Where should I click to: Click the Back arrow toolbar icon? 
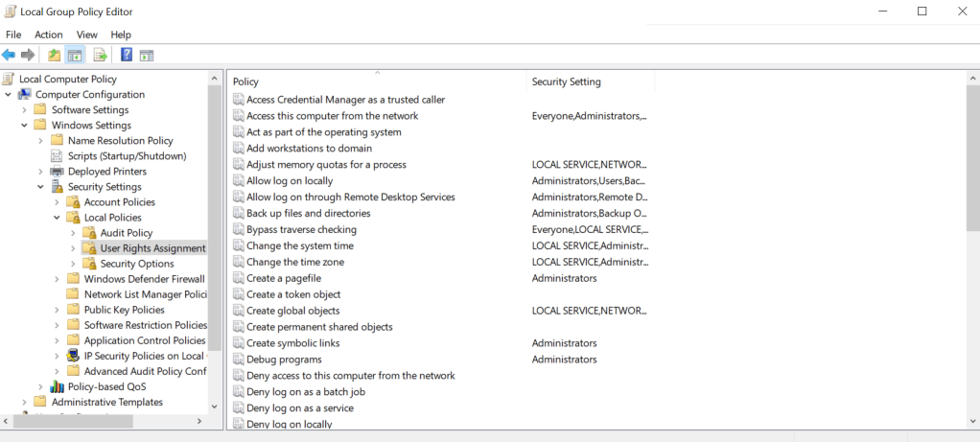[x=9, y=56]
